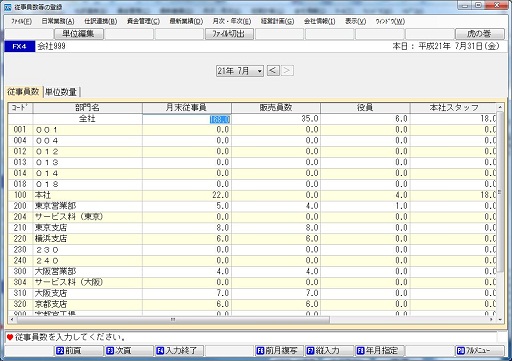Open the 会社情報(I) menu
This screenshot has width=512, height=361.
click(319, 21)
